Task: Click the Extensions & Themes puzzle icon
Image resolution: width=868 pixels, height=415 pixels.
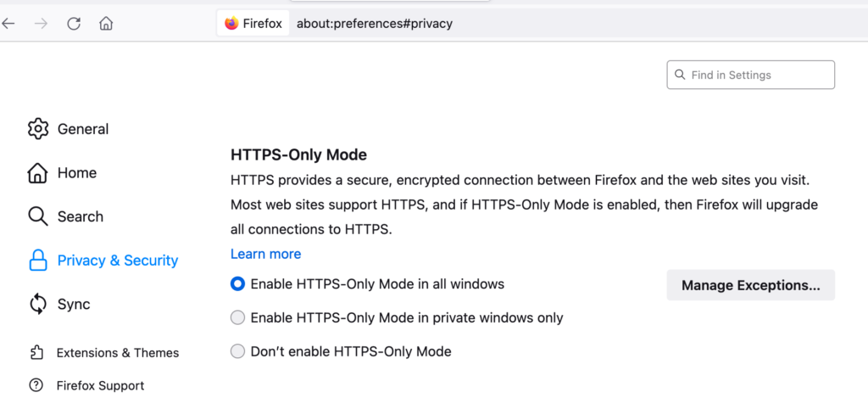Action: 36,352
